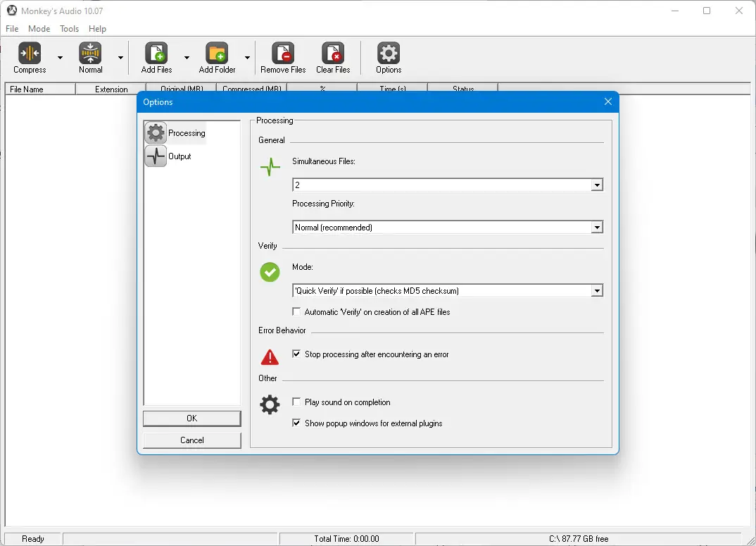The width and height of the screenshot is (756, 546).
Task: Click the Remove Files toolbar icon
Action: [283, 53]
